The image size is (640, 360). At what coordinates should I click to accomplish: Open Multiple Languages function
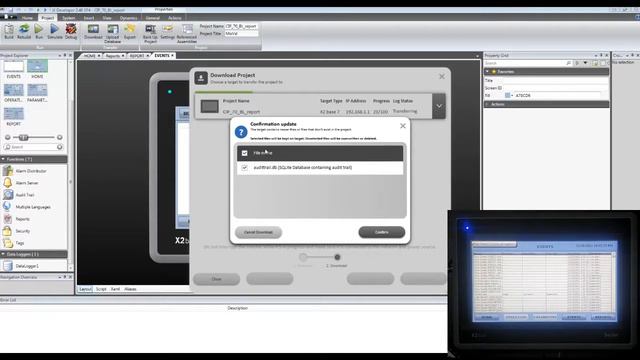(27, 207)
